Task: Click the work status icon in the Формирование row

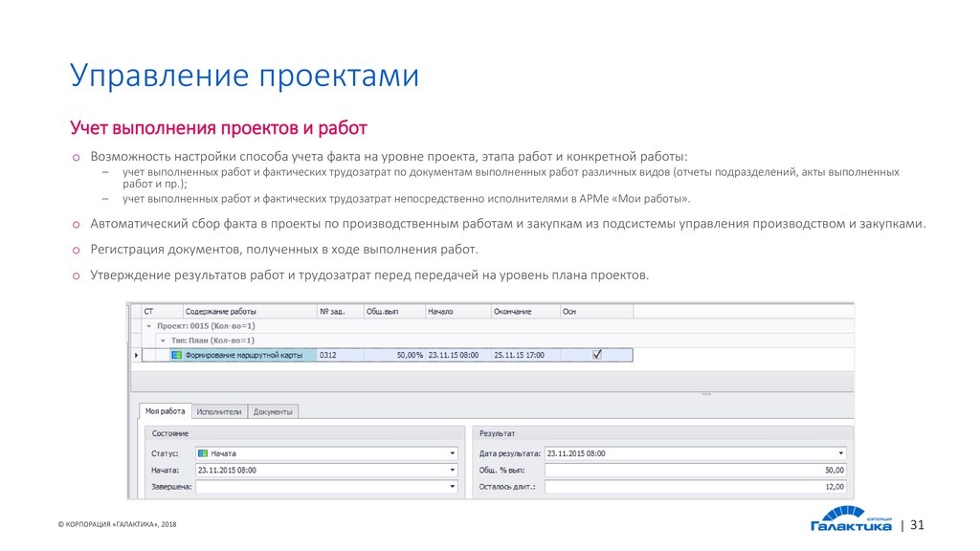Action: point(177,355)
